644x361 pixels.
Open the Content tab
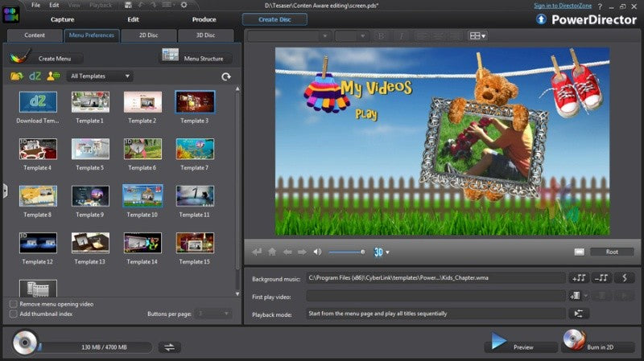pos(35,35)
